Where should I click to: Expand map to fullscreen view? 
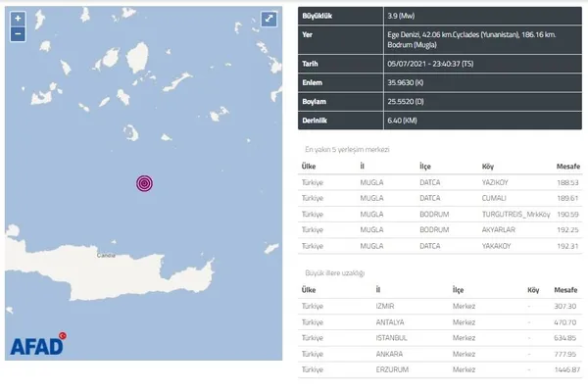pyautogui.click(x=269, y=19)
